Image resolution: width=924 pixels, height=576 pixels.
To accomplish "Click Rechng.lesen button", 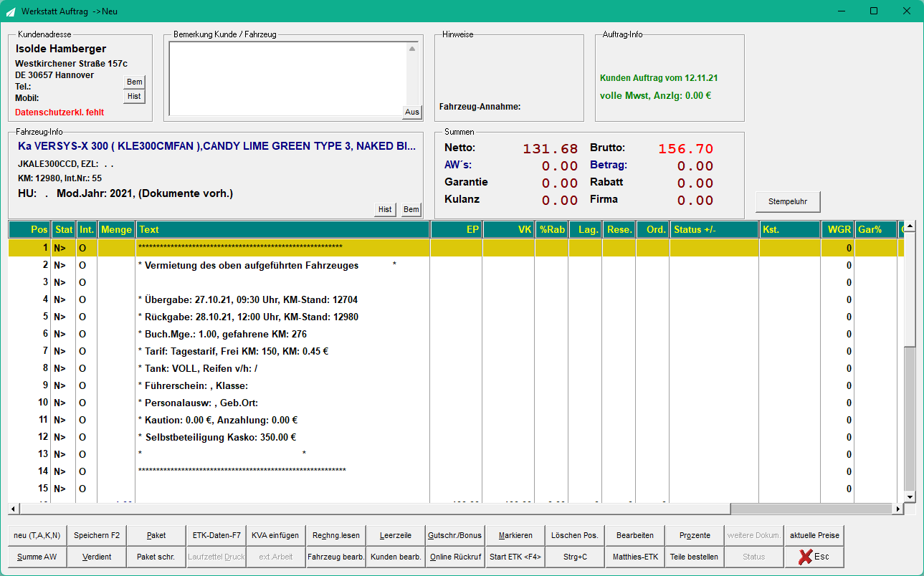I will [335, 535].
